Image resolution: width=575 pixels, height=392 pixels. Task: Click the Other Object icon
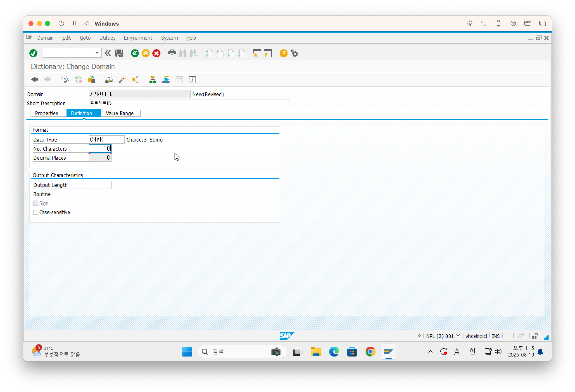tap(91, 80)
